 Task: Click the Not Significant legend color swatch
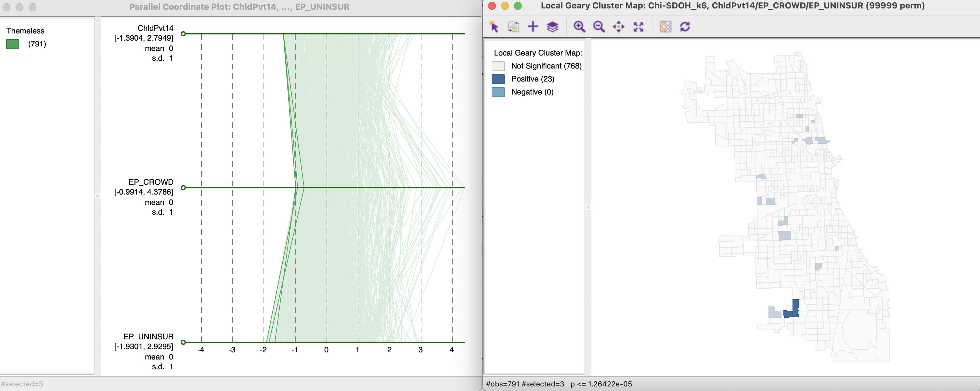click(x=498, y=66)
